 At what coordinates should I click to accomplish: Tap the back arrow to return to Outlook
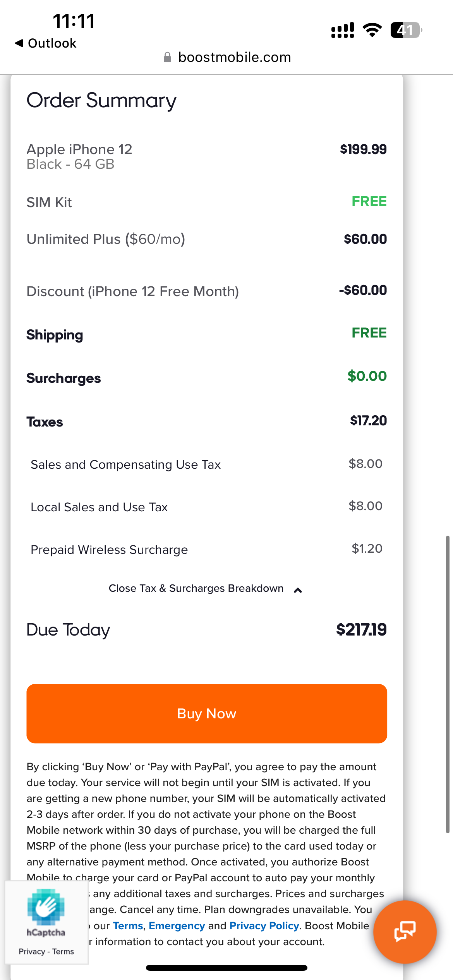[x=19, y=43]
